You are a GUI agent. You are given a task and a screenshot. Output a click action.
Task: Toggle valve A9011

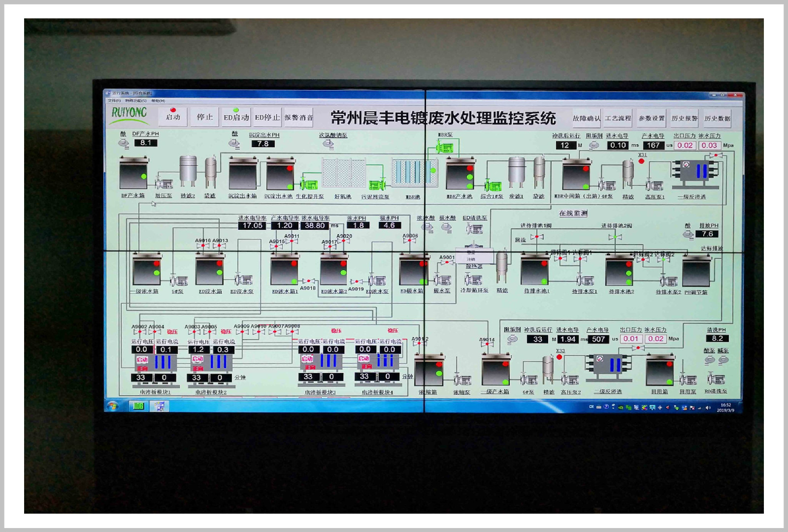pyautogui.click(x=292, y=241)
